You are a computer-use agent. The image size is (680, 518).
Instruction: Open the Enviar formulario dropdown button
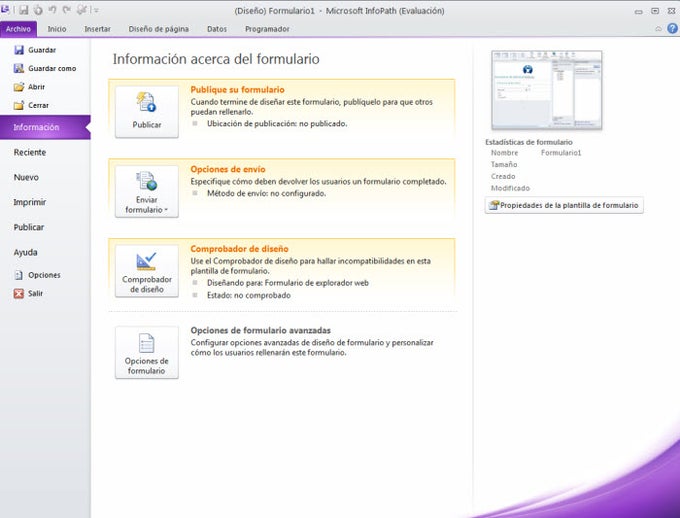(147, 191)
